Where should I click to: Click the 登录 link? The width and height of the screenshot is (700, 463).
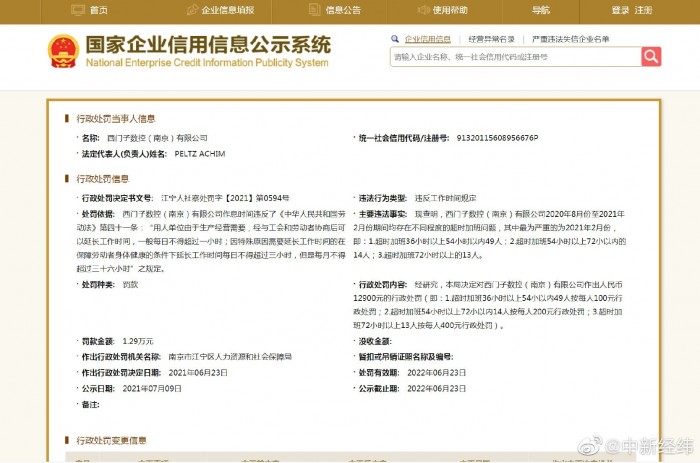(x=620, y=10)
